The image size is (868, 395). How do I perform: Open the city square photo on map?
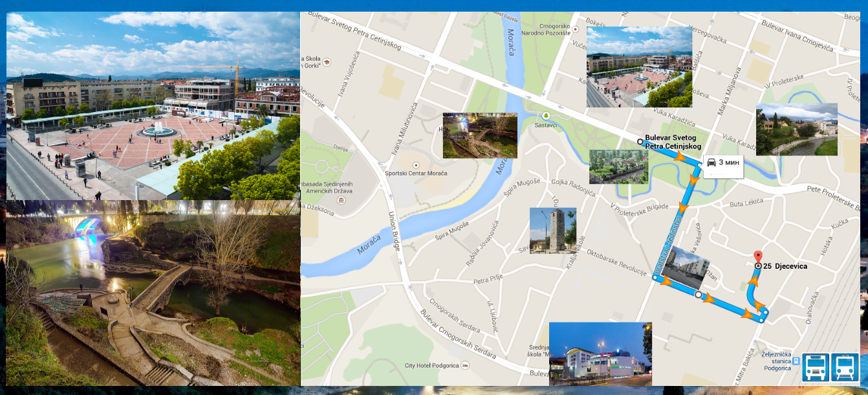click(639, 67)
